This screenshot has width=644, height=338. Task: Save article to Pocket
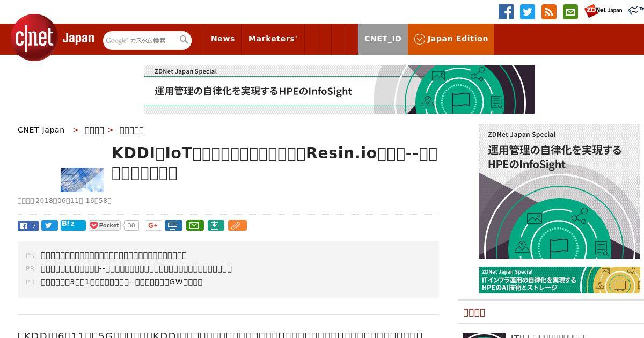coord(105,225)
